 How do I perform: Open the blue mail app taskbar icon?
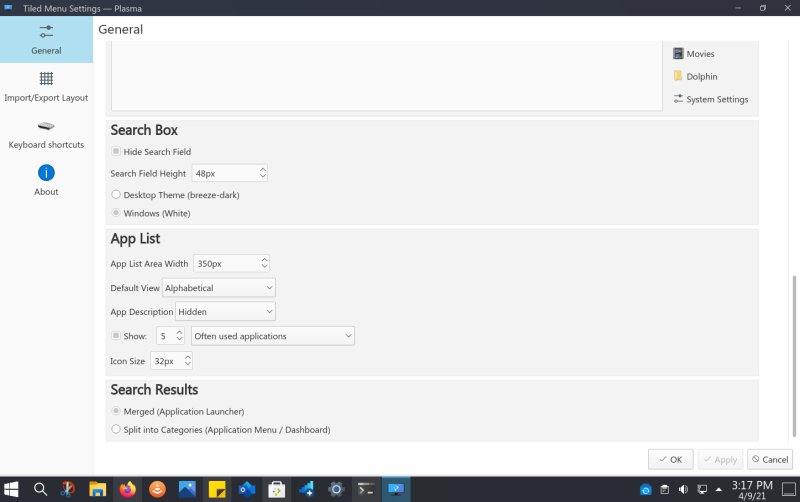[247, 489]
